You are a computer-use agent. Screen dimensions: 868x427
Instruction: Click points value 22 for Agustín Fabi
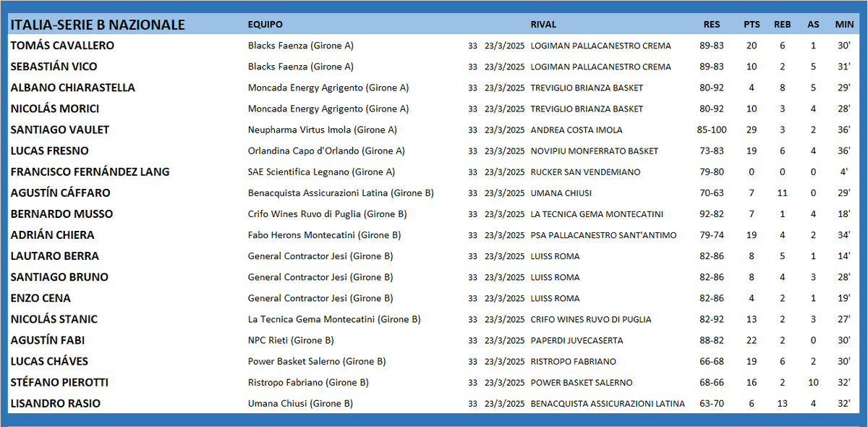752,339
